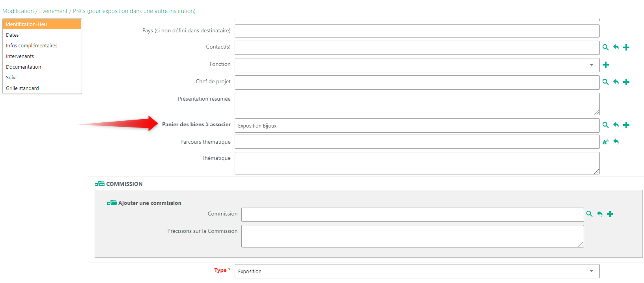Click the Evènement breadcrumb link

tap(53, 11)
